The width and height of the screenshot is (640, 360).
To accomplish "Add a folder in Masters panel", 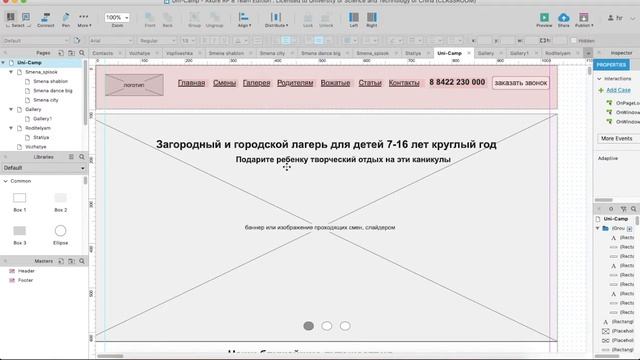I will [x=71, y=261].
